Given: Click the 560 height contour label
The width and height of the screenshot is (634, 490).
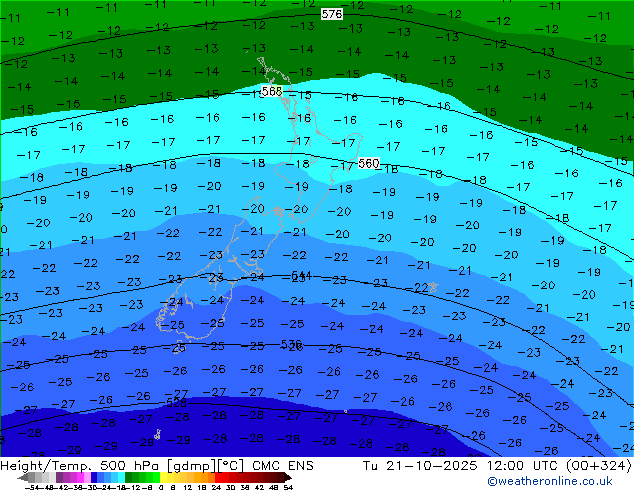Looking at the screenshot, I should pyautogui.click(x=369, y=163).
